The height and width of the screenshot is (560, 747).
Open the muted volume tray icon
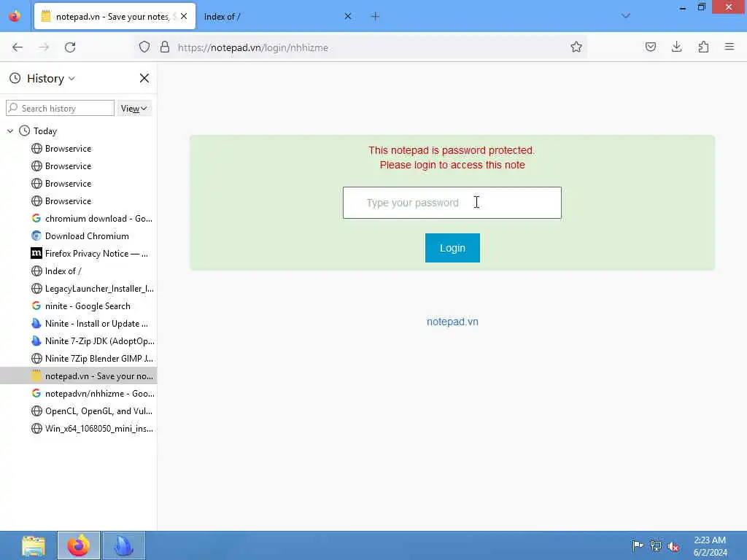(673, 546)
